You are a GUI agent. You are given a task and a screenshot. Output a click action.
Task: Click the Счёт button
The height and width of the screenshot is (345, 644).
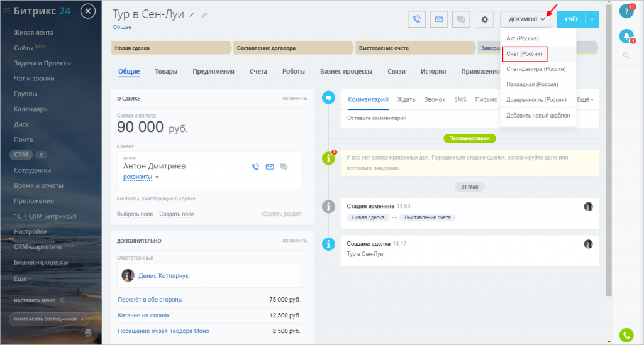click(x=572, y=19)
